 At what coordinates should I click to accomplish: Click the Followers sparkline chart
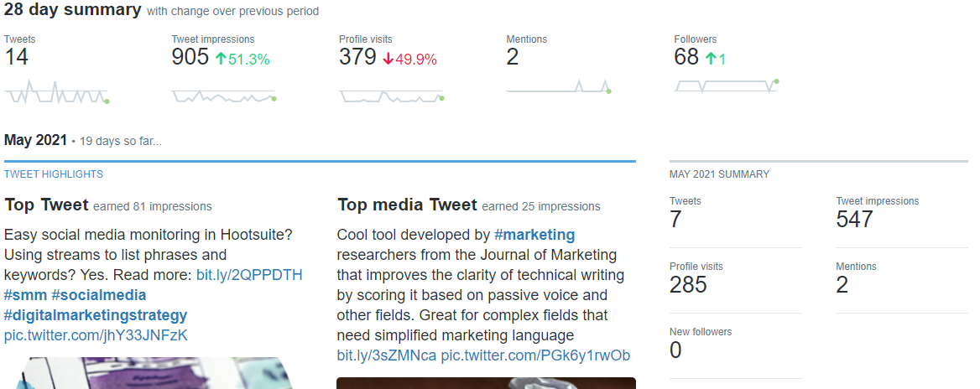pyautogui.click(x=727, y=86)
